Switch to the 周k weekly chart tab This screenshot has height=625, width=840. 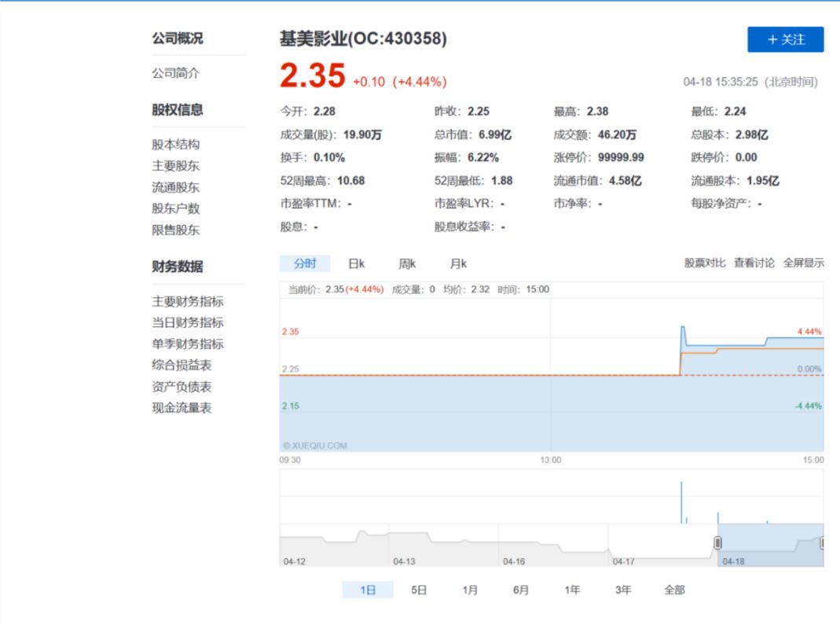point(405,263)
